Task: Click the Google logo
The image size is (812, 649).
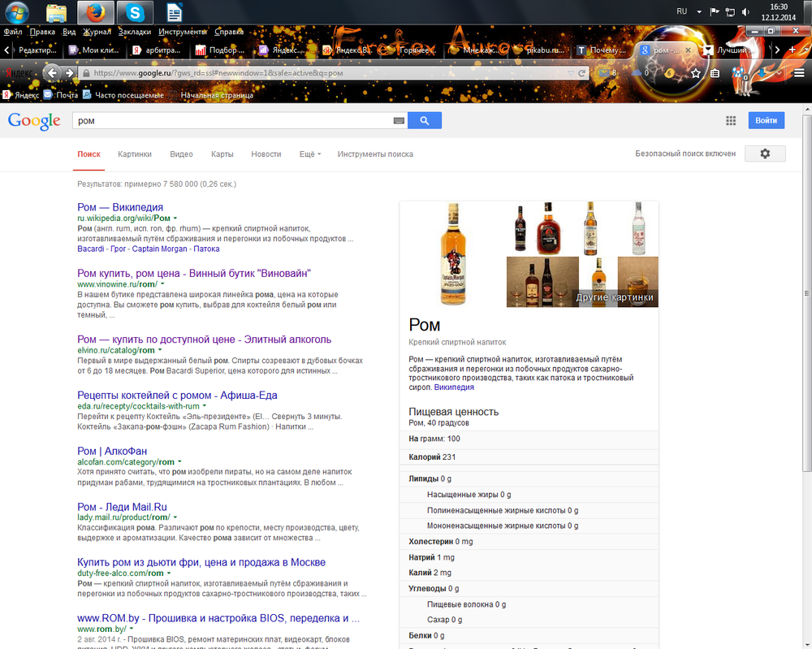Action: (34, 121)
